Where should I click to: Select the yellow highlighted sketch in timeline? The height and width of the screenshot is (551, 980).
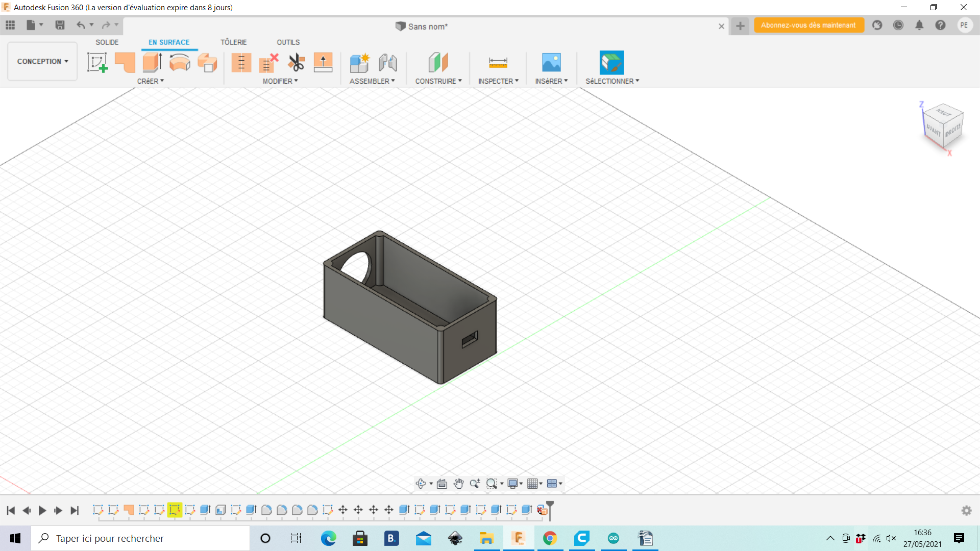[175, 510]
